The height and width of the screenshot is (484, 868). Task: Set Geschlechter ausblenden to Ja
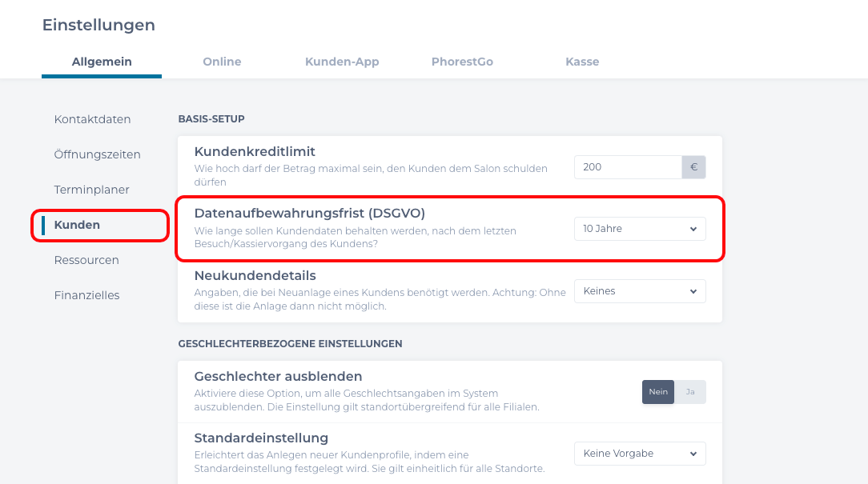click(689, 391)
